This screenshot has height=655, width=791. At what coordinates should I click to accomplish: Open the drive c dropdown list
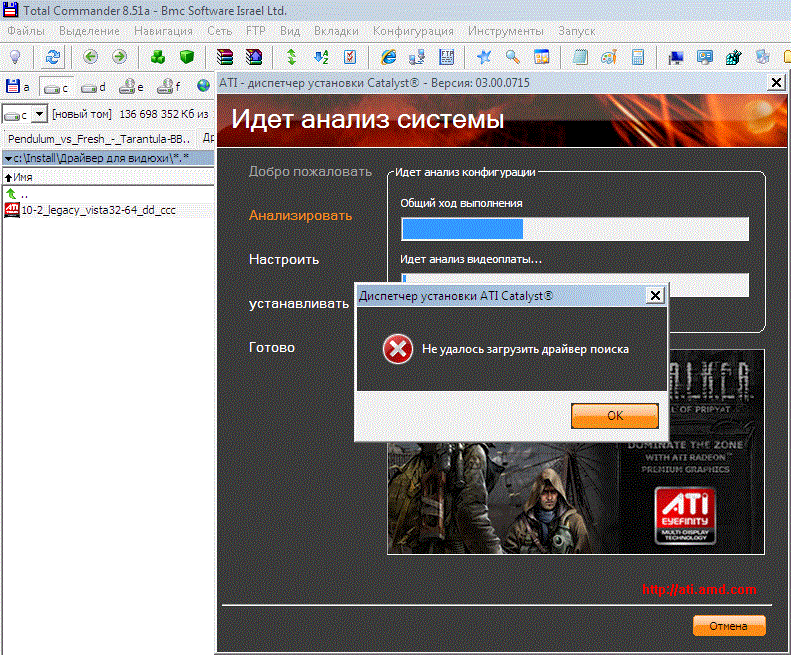point(40,115)
